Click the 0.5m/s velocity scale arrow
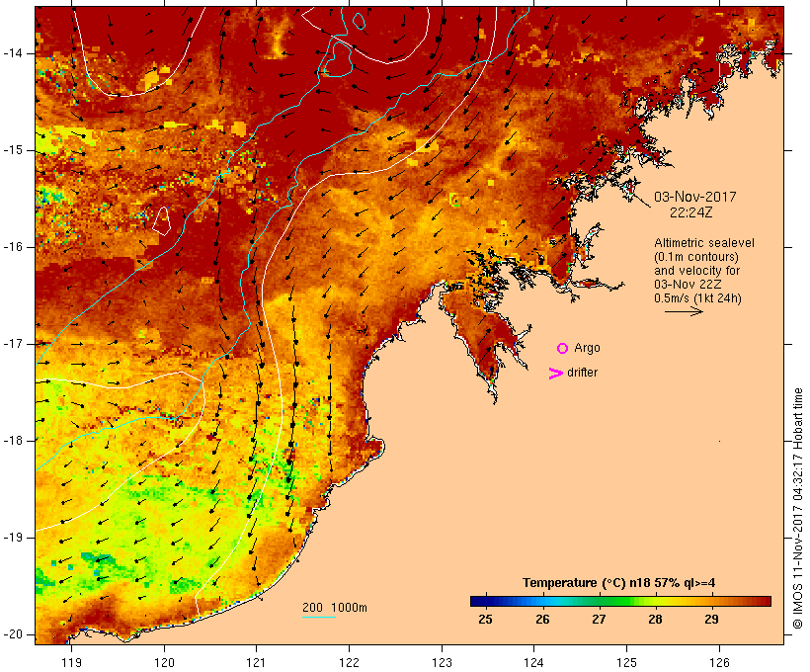The image size is (810, 672). tap(684, 311)
